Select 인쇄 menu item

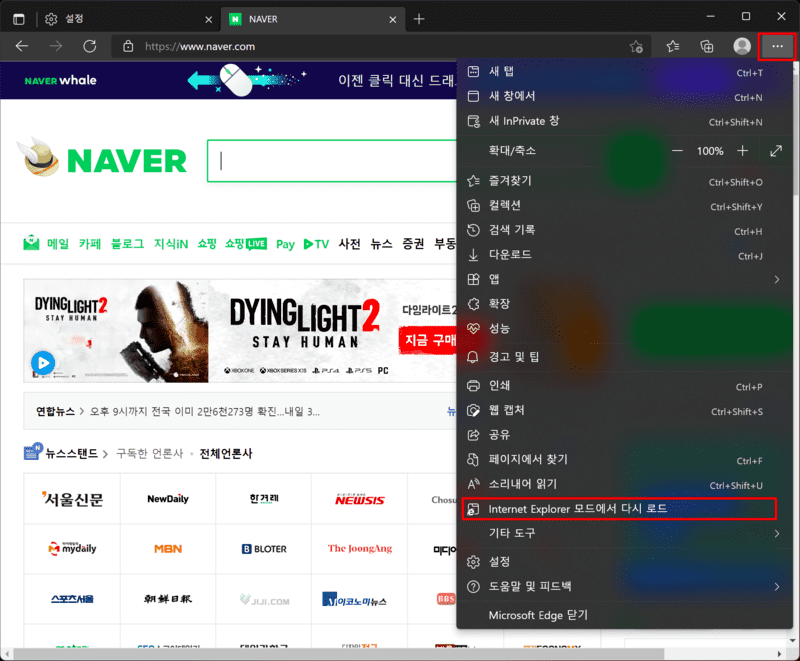624,386
